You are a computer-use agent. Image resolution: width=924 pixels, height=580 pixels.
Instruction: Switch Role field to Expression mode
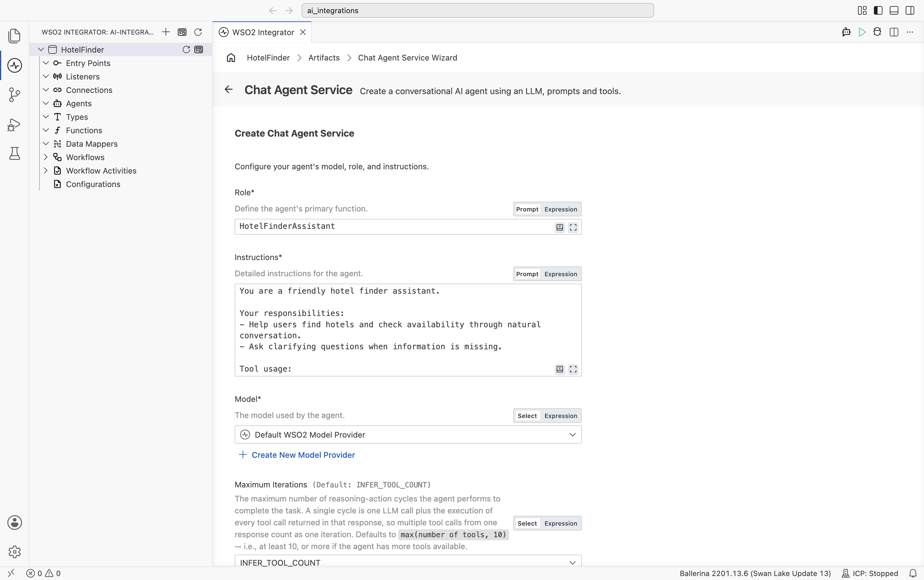click(560, 209)
